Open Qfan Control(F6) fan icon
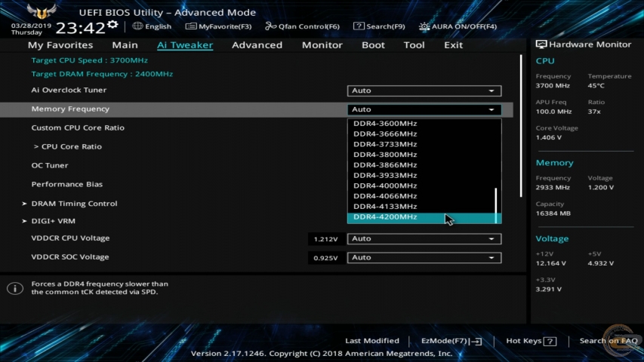Viewport: 644px width, 362px height. 270,26
